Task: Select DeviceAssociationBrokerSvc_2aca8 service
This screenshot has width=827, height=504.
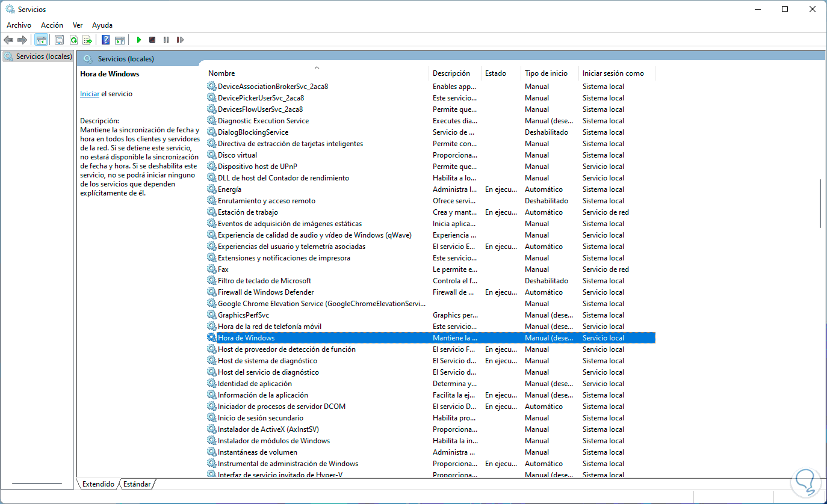Action: 430,87
